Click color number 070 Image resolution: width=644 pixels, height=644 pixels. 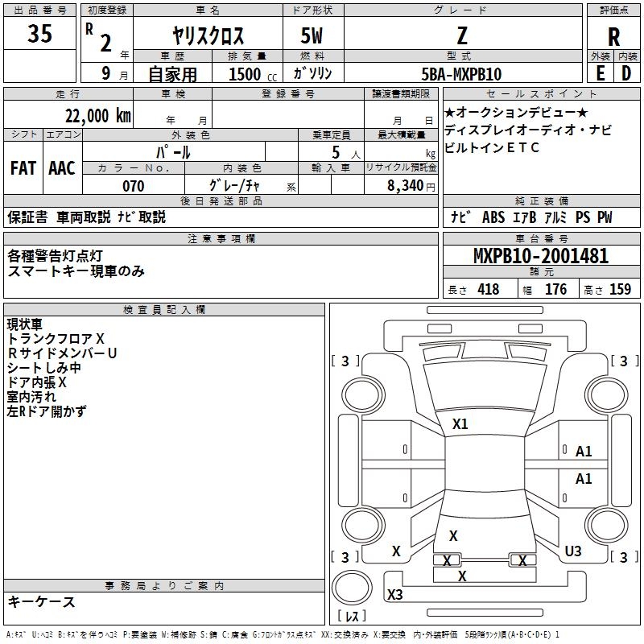click(x=134, y=186)
